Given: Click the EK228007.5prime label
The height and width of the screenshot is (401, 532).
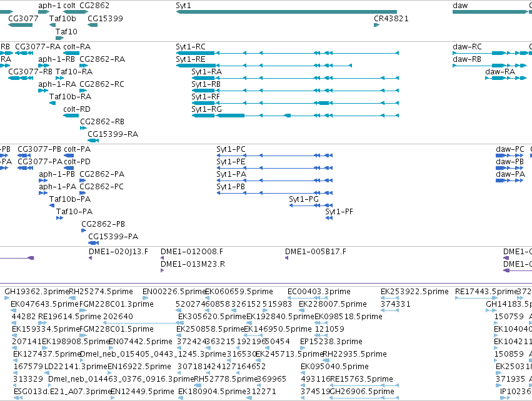Looking at the screenshot, I should (333, 304).
